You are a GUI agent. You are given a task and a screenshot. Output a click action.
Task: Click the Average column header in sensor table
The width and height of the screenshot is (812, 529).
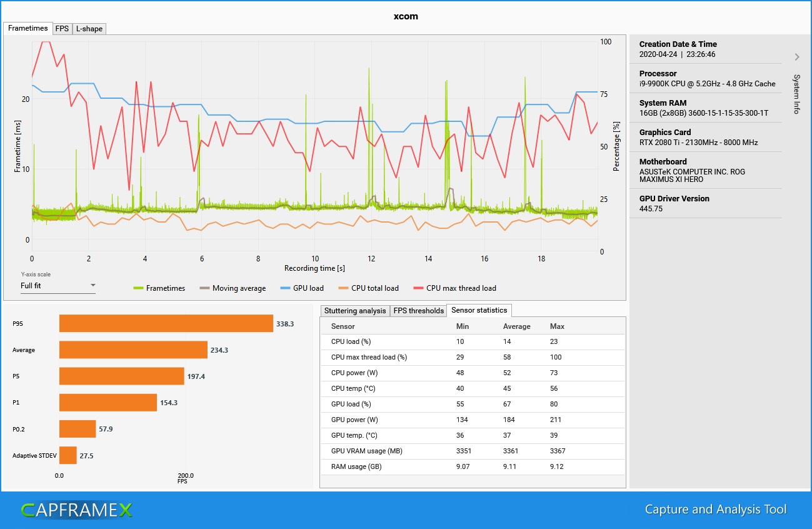click(517, 326)
